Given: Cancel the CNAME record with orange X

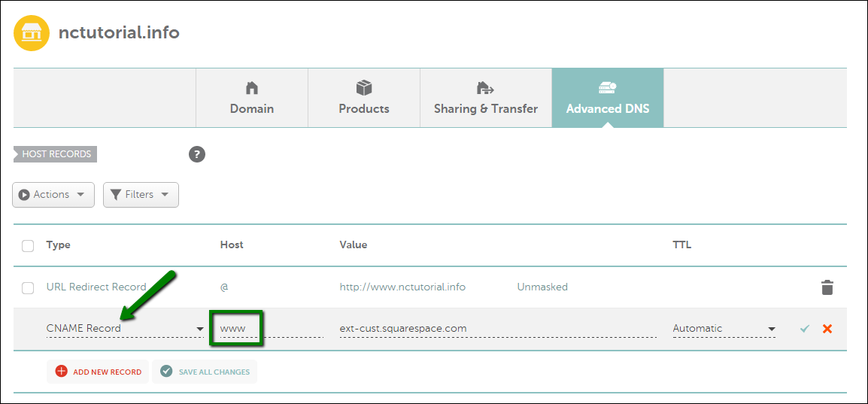Looking at the screenshot, I should [x=827, y=329].
